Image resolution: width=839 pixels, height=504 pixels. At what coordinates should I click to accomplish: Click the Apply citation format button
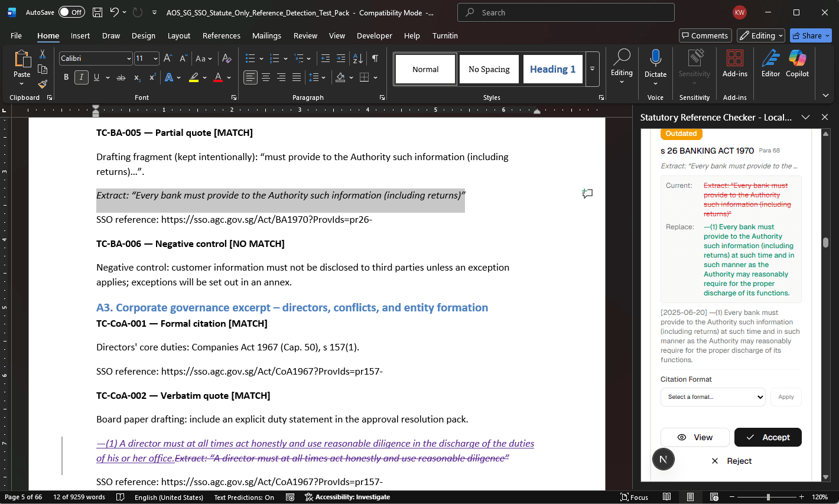click(786, 397)
